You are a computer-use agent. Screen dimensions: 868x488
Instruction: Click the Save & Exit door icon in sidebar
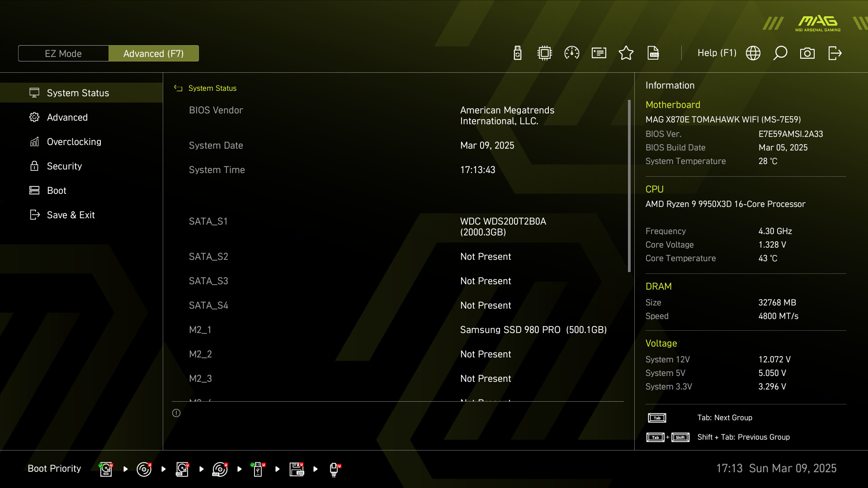tap(34, 215)
